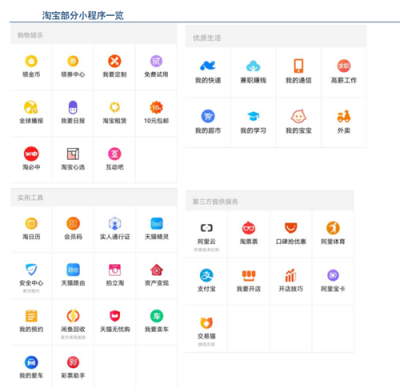Select the 实人通行证 icon
This screenshot has width=400, height=392.
[115, 224]
